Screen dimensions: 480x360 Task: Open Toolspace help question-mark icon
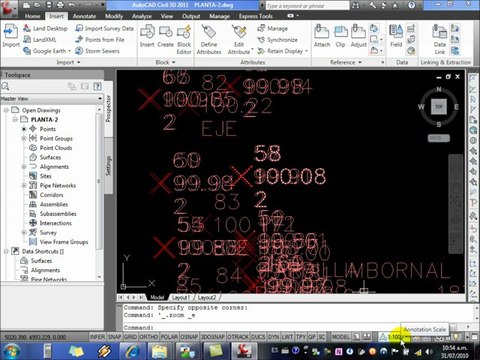click(x=97, y=86)
